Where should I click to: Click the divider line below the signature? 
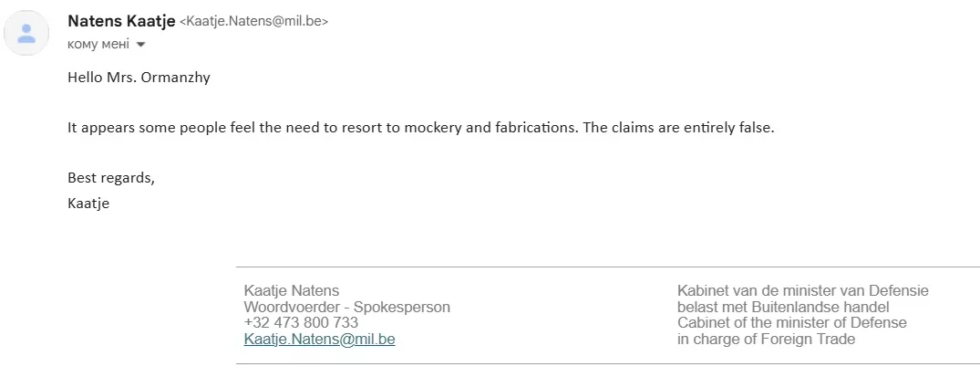(x=607, y=364)
